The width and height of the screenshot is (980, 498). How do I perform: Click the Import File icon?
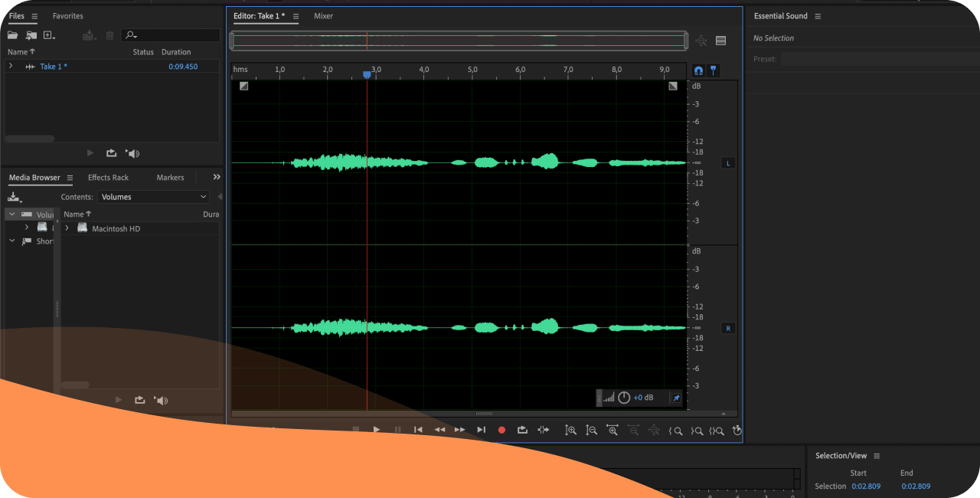tap(31, 35)
